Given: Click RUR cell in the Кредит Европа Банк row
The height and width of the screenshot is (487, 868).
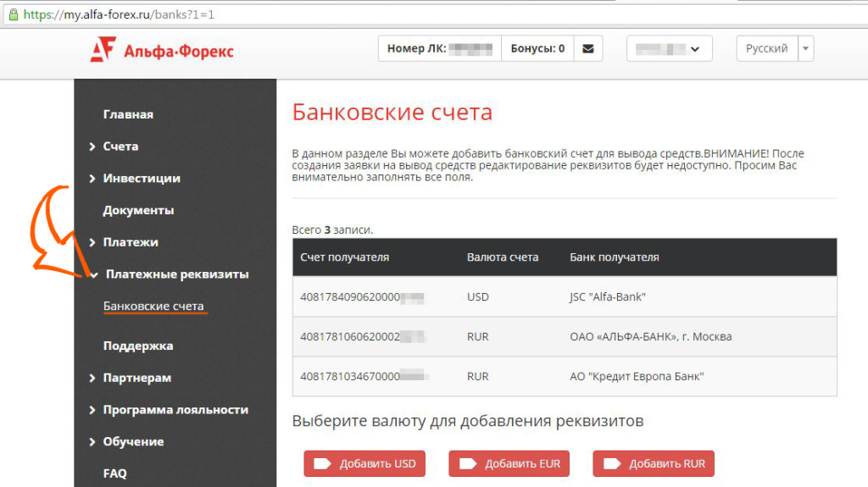Looking at the screenshot, I should tap(478, 377).
